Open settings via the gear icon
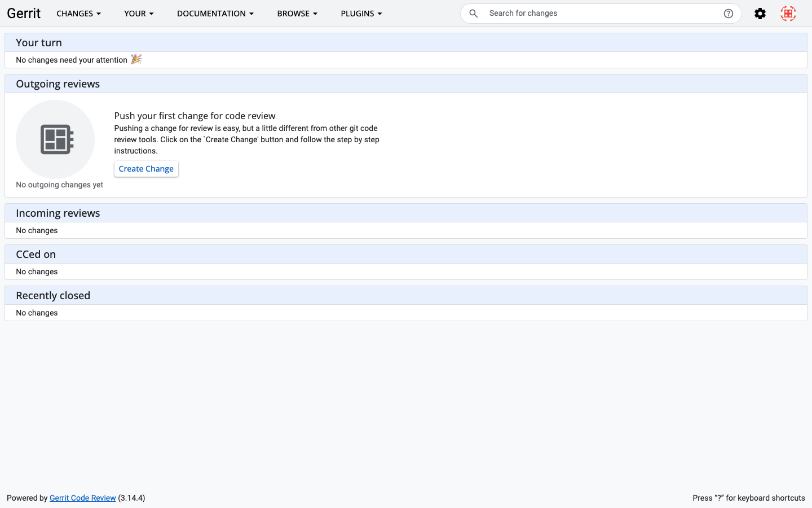The image size is (812, 508). [x=760, y=14]
